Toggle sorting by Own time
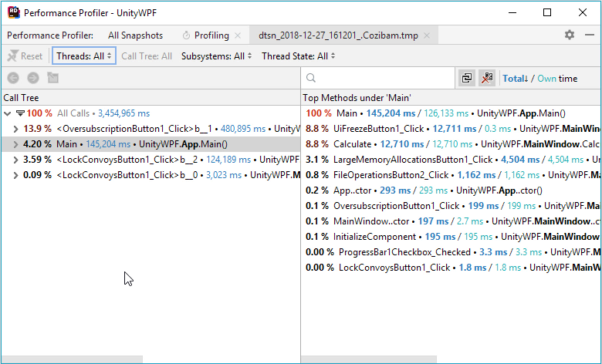 [546, 79]
